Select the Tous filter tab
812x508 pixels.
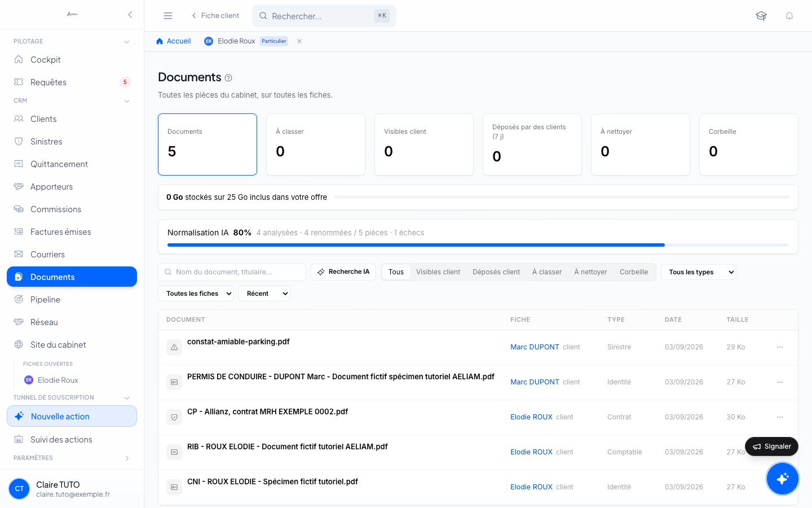[396, 272]
